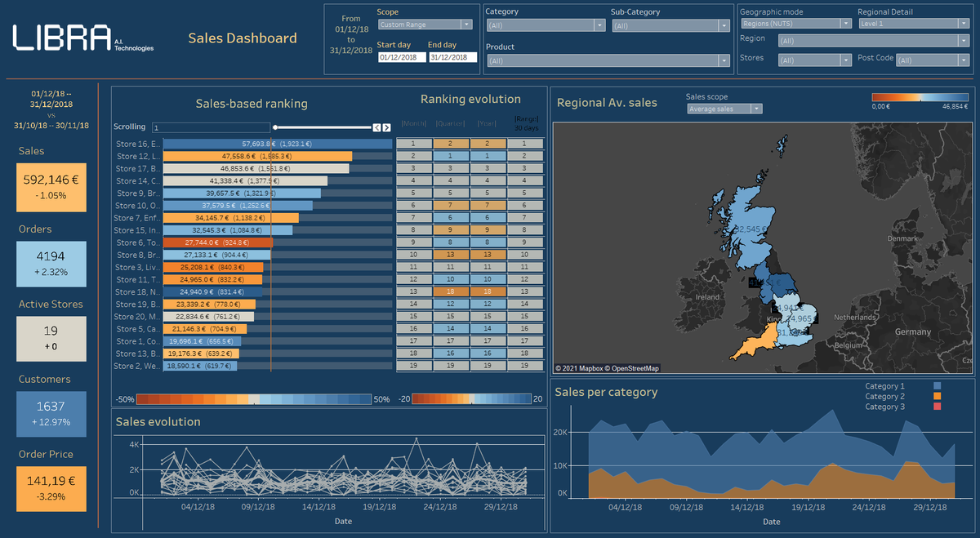Click the Category 3 red legend square
This screenshot has width=980, height=538.
[937, 407]
